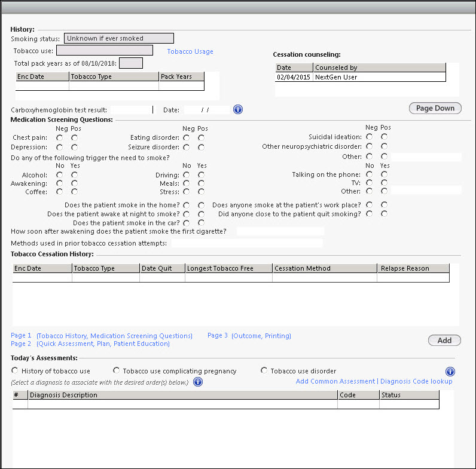Click the Longest Tobacco Free column header

pos(228,268)
